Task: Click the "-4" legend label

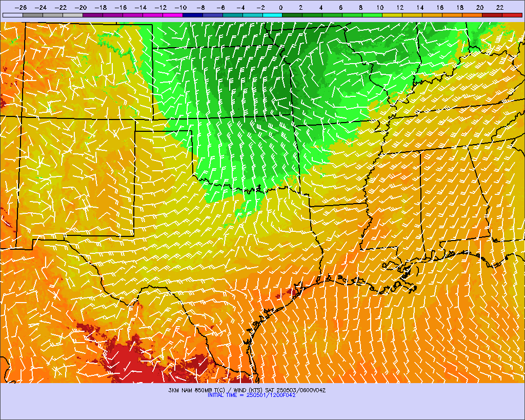Action: pyautogui.click(x=240, y=7)
